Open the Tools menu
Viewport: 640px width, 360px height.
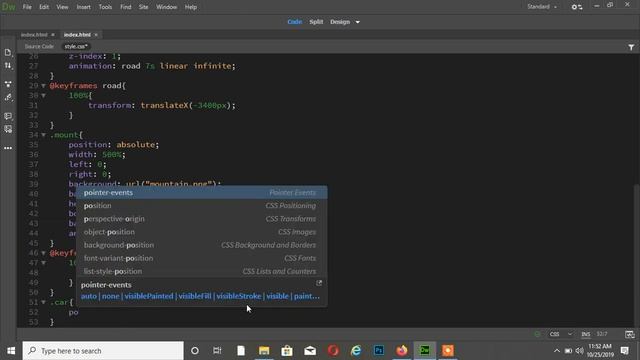tap(105, 7)
